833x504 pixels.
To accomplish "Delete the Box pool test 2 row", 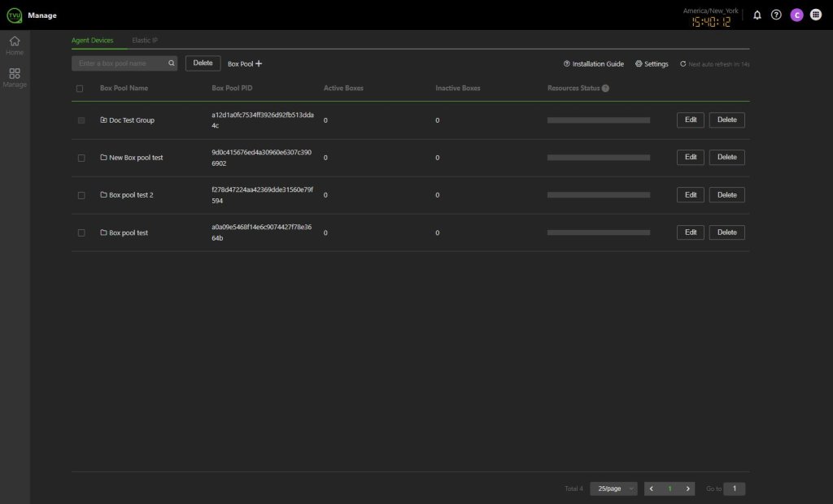I will click(726, 195).
